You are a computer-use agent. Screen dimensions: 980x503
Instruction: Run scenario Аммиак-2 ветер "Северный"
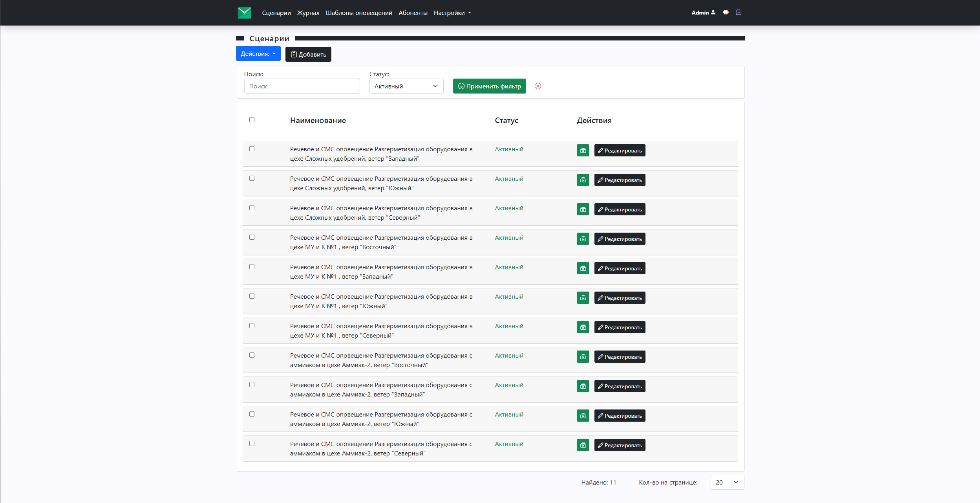coord(583,445)
